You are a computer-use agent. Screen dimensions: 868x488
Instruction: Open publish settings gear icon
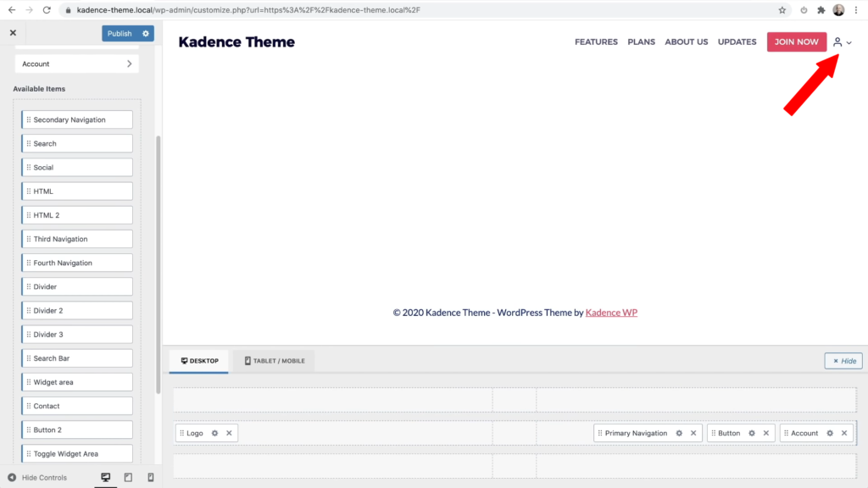[x=146, y=34]
